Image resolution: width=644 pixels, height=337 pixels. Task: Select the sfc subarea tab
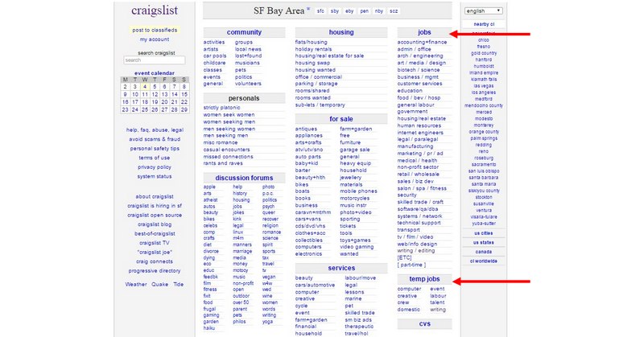[x=320, y=11]
